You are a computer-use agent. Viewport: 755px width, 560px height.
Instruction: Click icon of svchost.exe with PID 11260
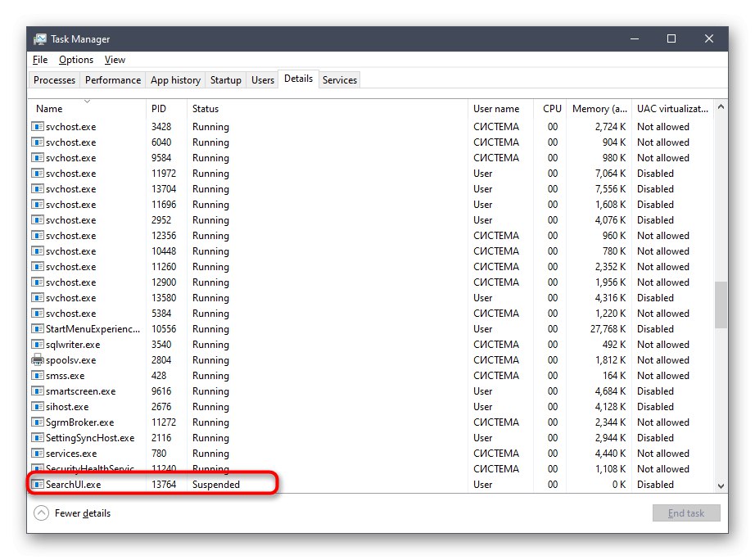coord(38,266)
